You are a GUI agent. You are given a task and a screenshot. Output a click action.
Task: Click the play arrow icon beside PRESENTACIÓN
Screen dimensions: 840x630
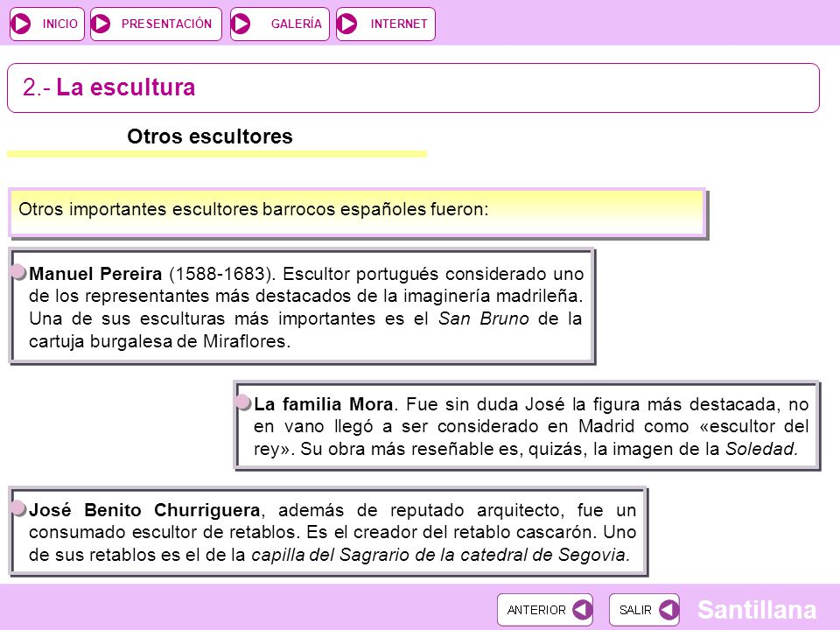coord(101,24)
